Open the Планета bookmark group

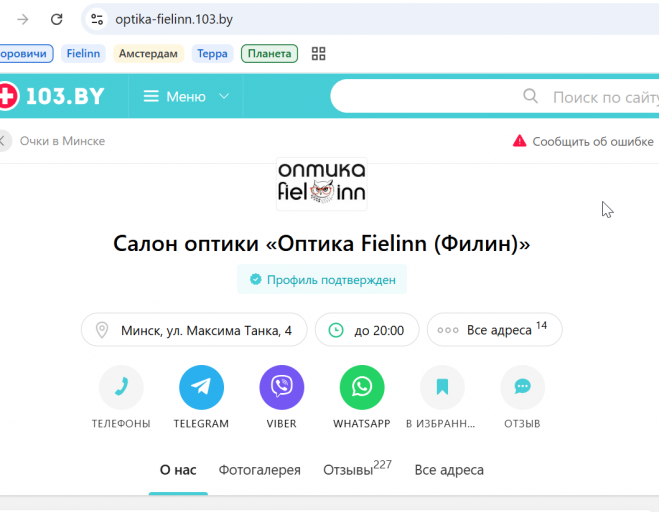coord(269,54)
